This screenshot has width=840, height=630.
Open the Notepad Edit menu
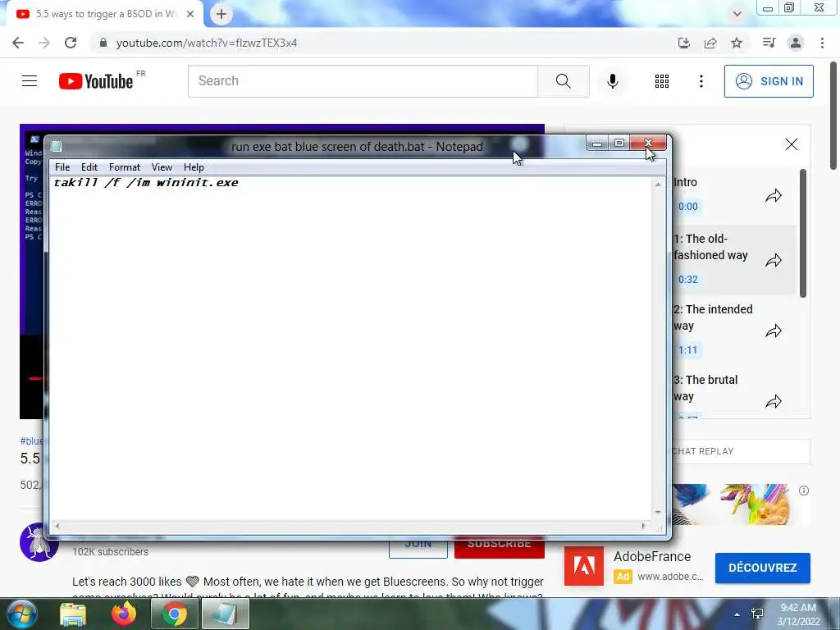point(89,167)
